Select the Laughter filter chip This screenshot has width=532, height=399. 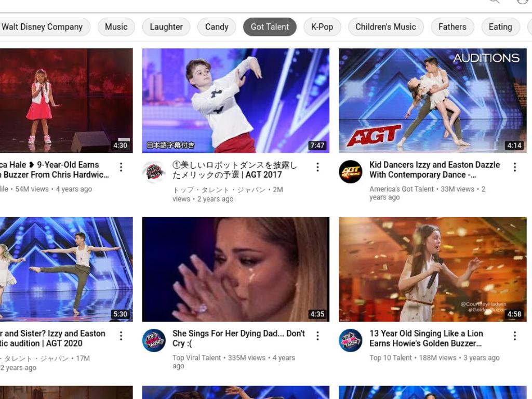[166, 27]
